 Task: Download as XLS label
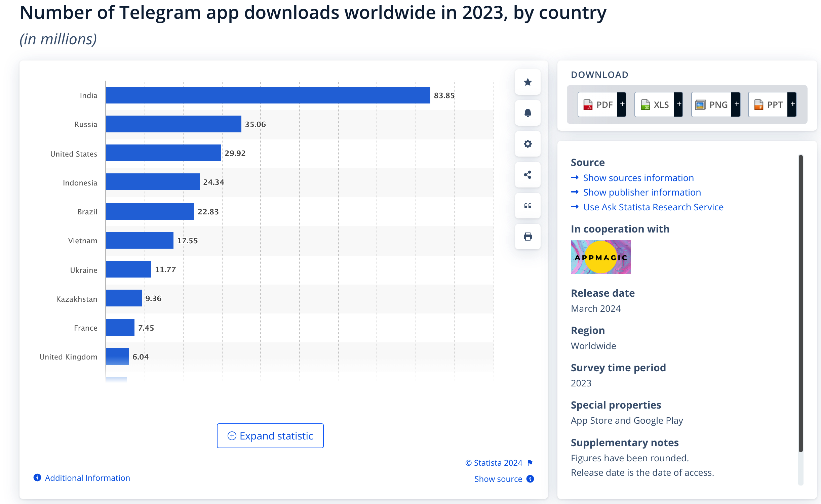661,105
